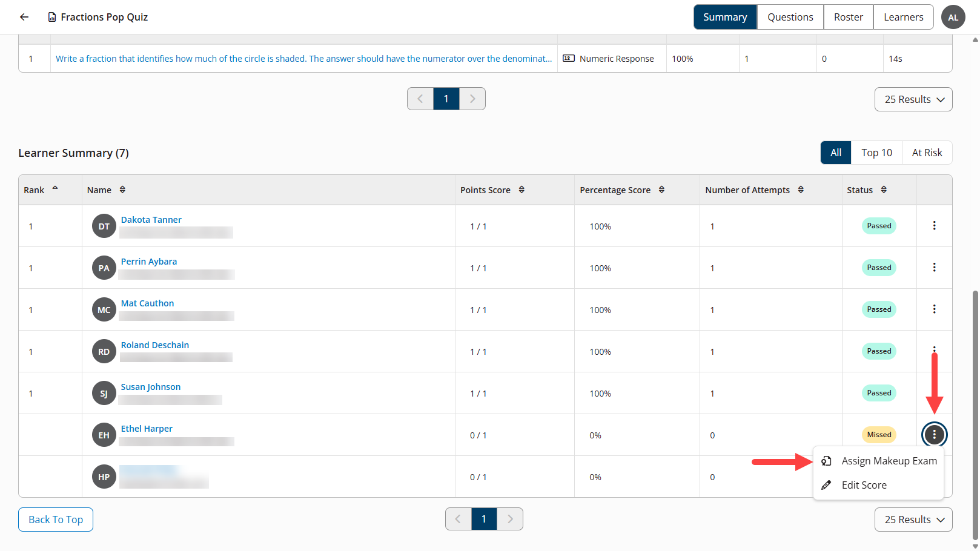Enable the At Risk learner filter

tap(927, 153)
